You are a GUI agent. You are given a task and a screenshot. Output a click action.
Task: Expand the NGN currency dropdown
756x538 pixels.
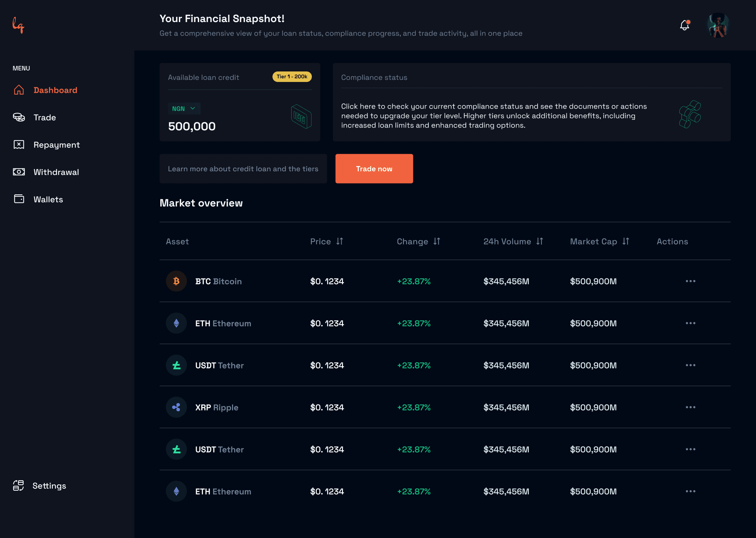pos(184,109)
